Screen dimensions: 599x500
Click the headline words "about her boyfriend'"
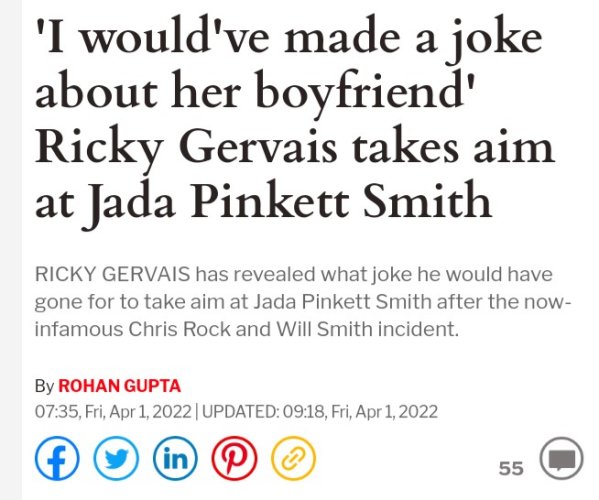[255, 92]
